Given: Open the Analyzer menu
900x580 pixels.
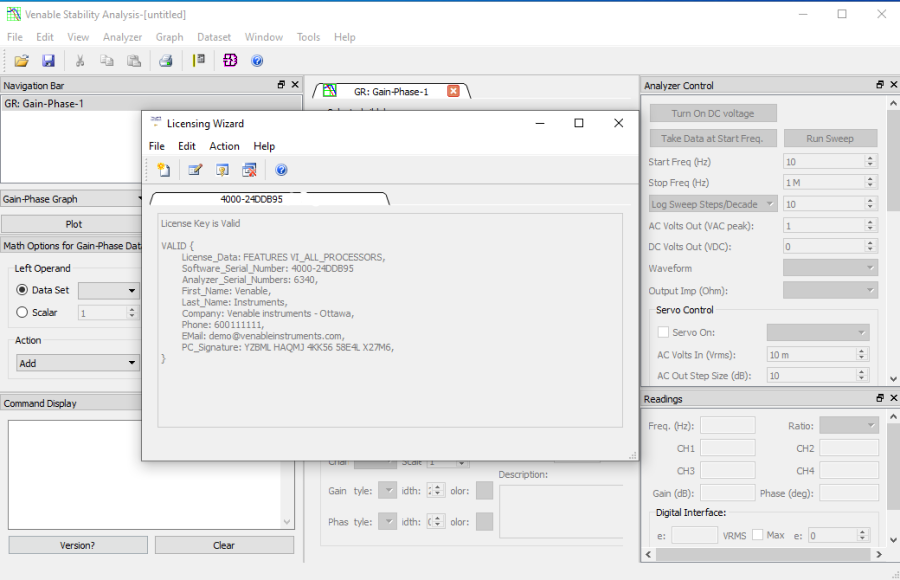Looking at the screenshot, I should pyautogui.click(x=122, y=36).
